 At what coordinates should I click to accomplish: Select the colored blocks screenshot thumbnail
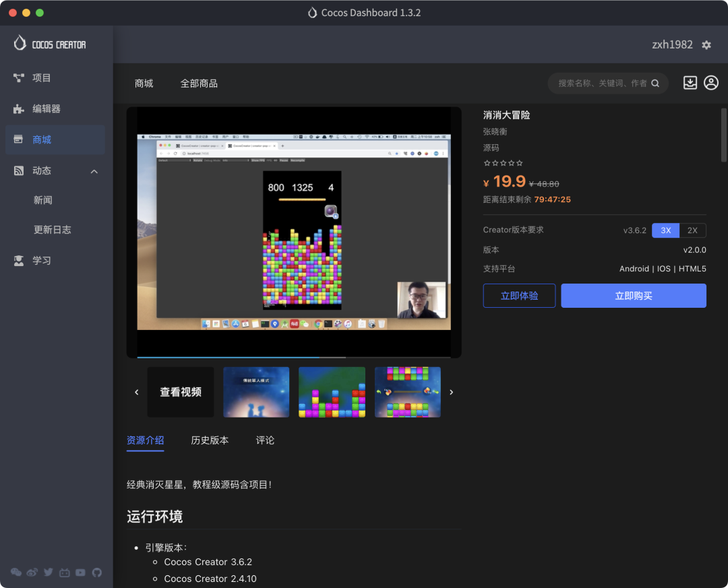332,392
